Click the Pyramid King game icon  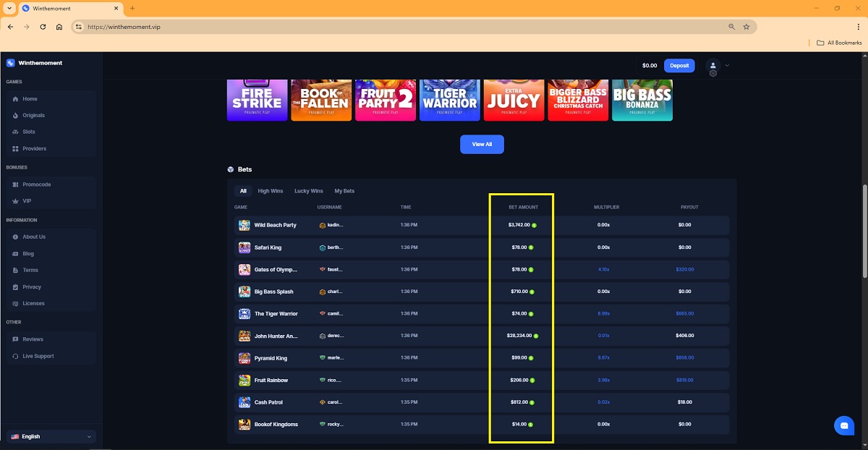244,358
